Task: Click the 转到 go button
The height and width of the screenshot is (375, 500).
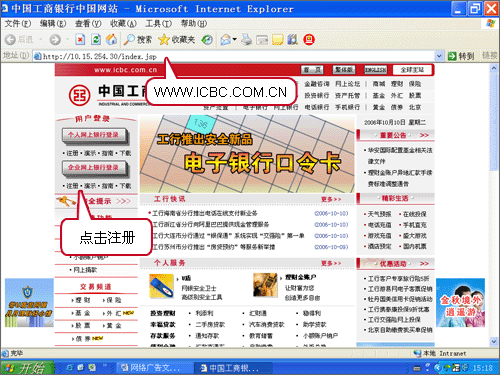Action: (461, 56)
